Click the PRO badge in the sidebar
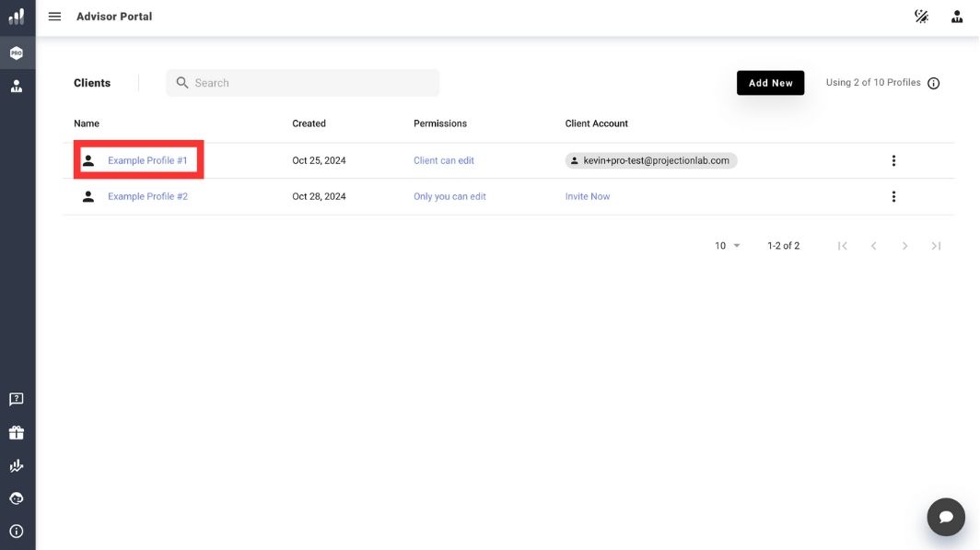 pyautogui.click(x=15, y=52)
